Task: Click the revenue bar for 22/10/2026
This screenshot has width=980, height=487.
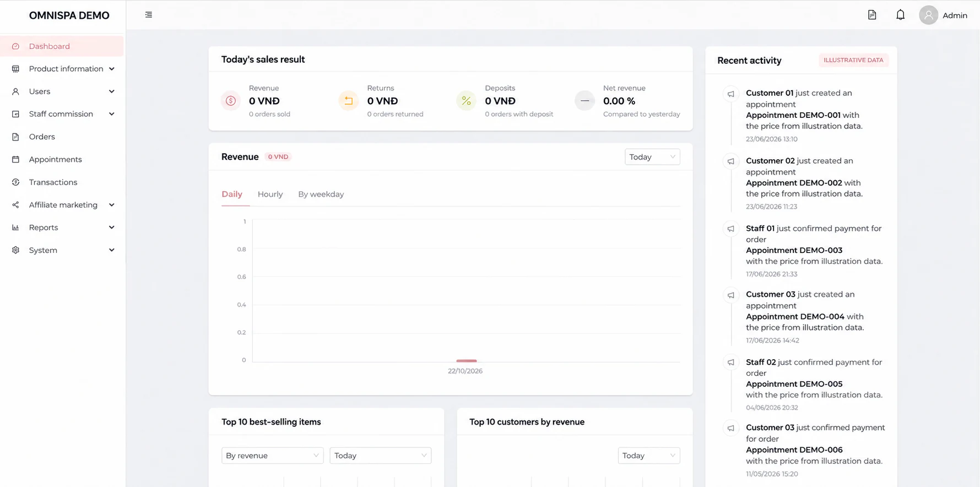Action: (x=466, y=361)
